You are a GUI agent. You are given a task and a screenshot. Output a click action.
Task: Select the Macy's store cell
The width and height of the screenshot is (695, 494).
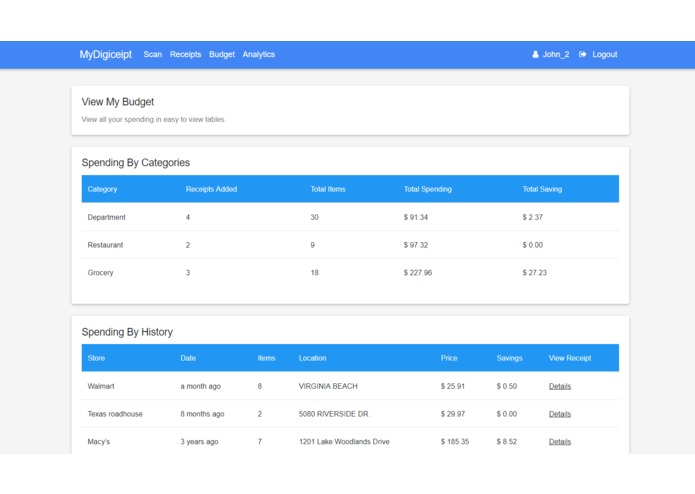[x=98, y=442]
